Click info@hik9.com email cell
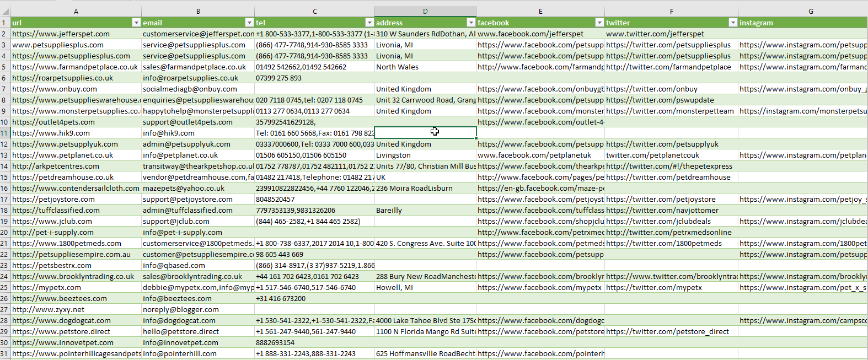868x360 pixels. tap(198, 133)
